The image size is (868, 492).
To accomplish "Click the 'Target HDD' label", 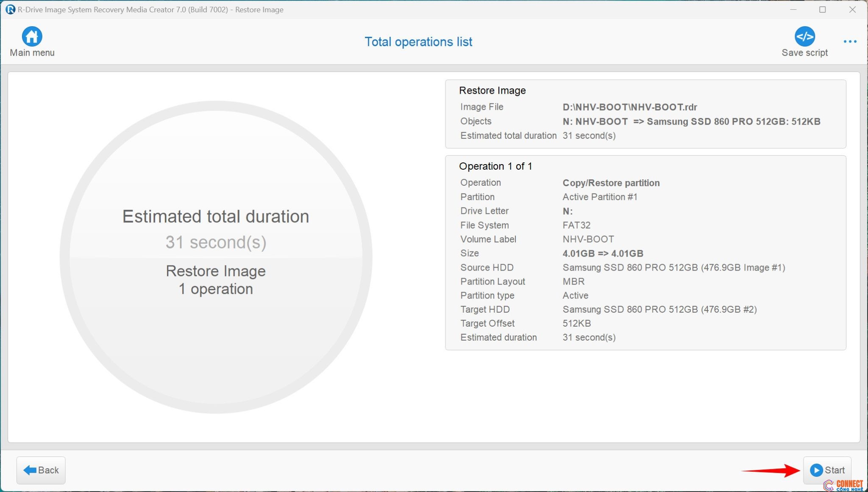I will (485, 310).
